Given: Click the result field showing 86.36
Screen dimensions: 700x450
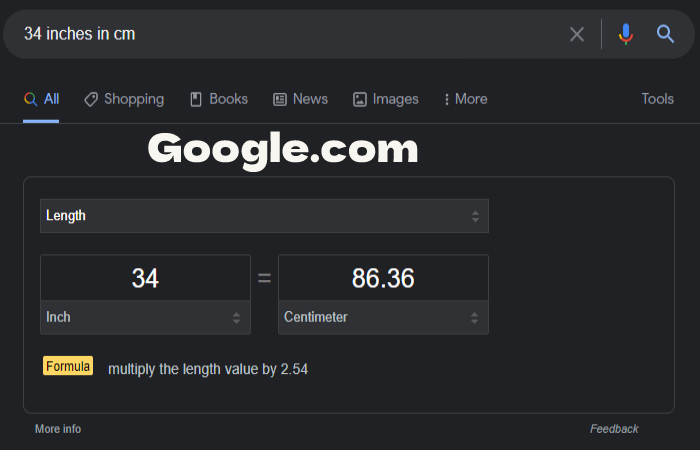Looking at the screenshot, I should coord(383,278).
